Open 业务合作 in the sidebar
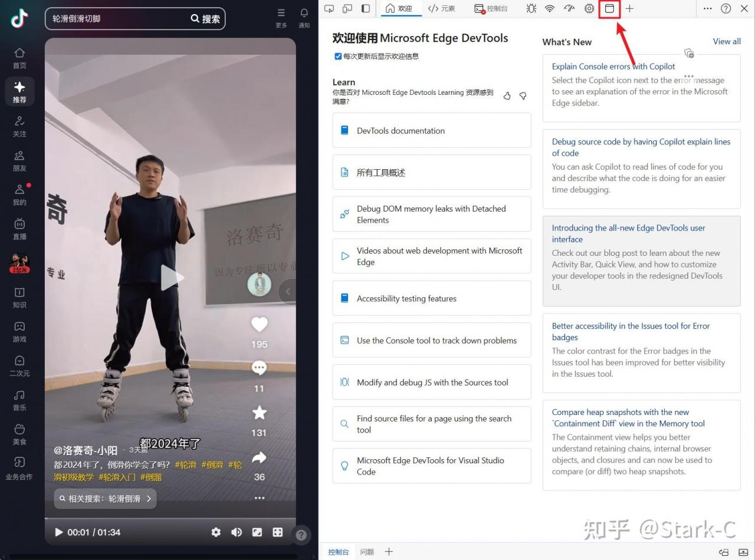755x560 pixels. click(x=19, y=468)
